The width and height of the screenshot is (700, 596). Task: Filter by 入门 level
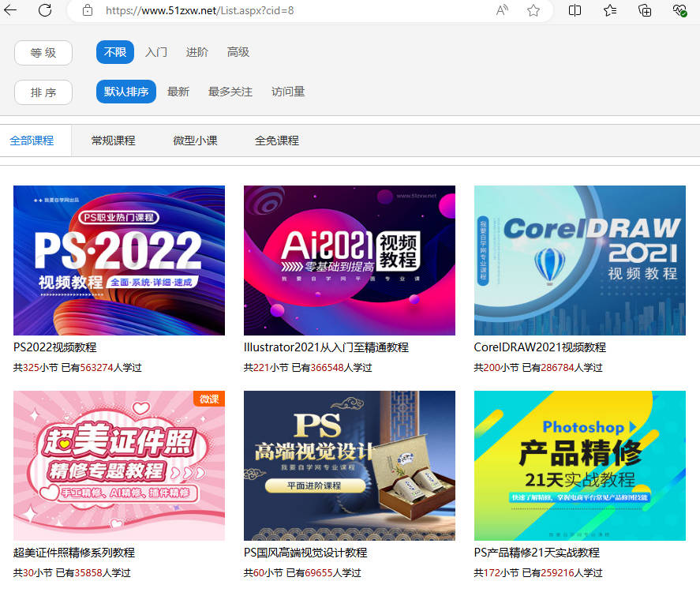[156, 52]
